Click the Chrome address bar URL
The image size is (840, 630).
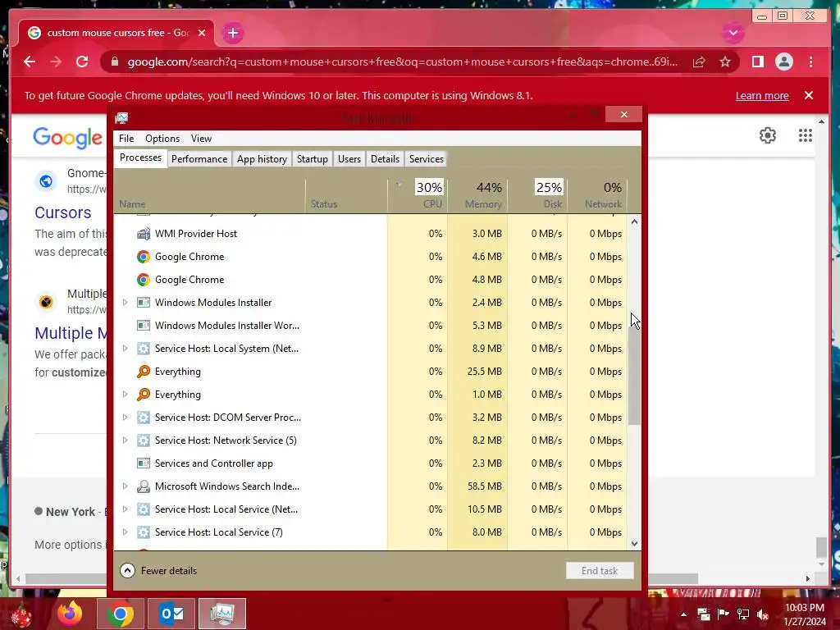click(402, 62)
